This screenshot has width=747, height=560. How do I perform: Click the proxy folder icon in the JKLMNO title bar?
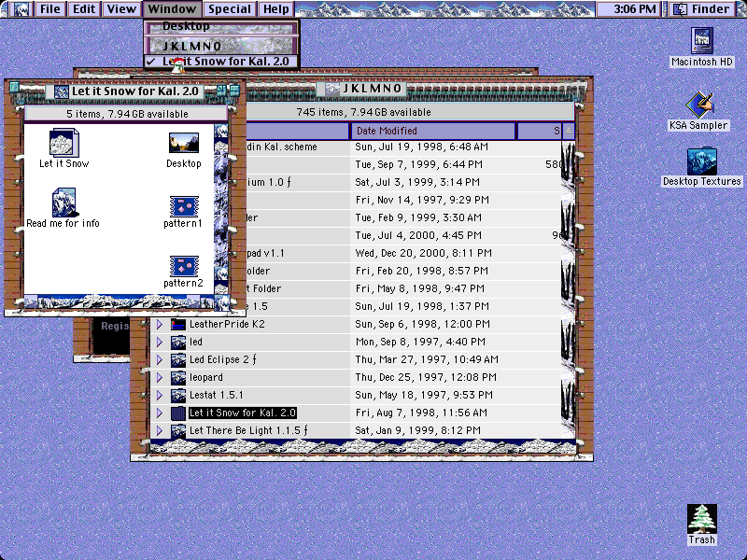[x=332, y=89]
